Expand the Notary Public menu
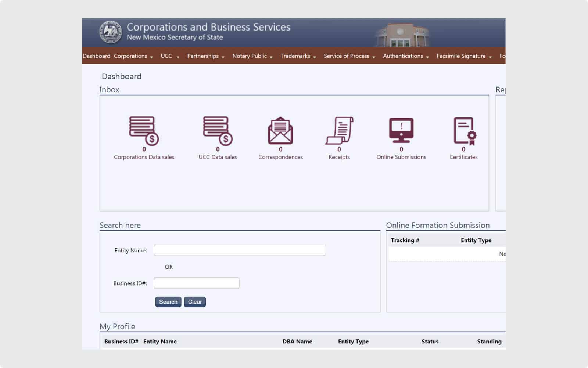This screenshot has width=588, height=368. click(252, 56)
